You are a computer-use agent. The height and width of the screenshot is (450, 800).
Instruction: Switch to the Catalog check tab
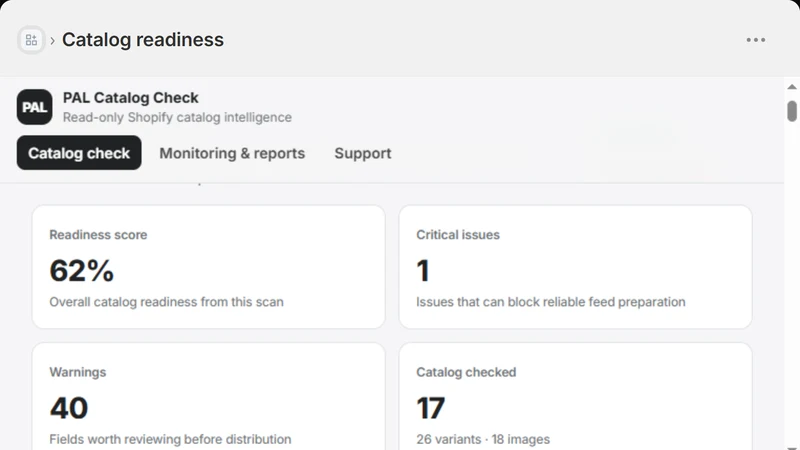tap(79, 153)
